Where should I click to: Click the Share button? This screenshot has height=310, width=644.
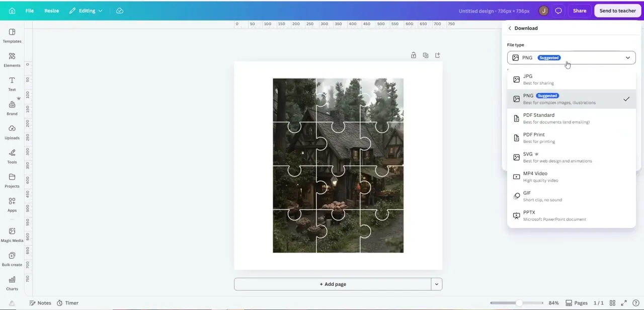580,11
